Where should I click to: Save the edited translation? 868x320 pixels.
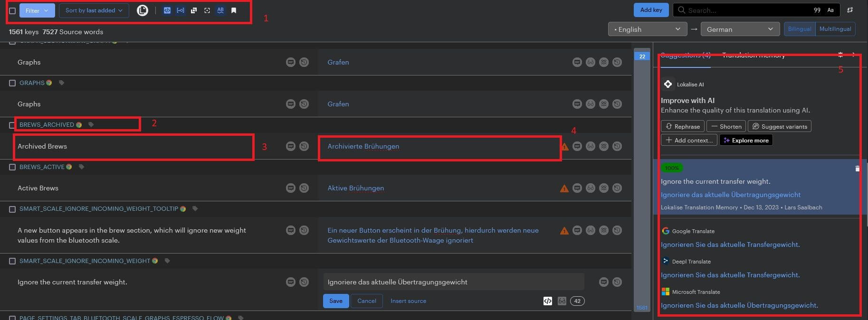pyautogui.click(x=336, y=301)
